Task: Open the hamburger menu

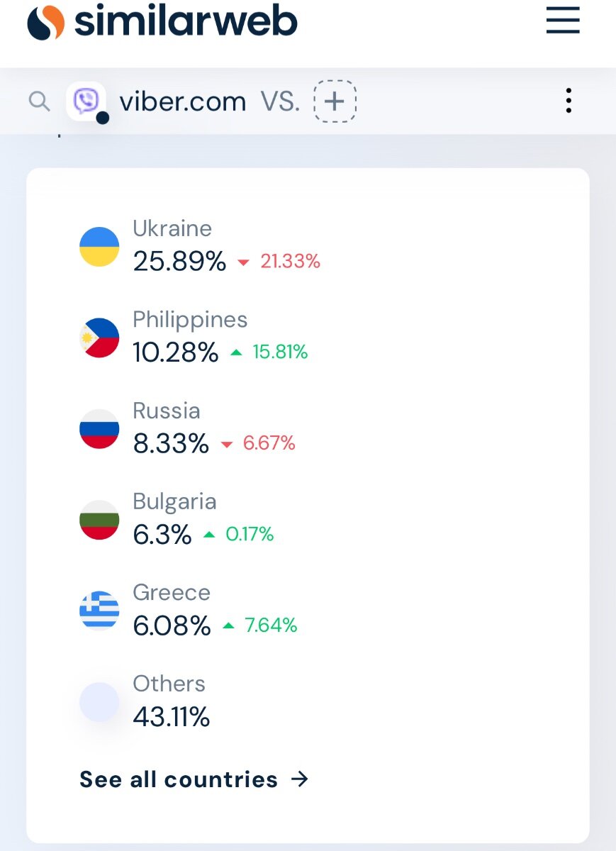Action: click(563, 20)
